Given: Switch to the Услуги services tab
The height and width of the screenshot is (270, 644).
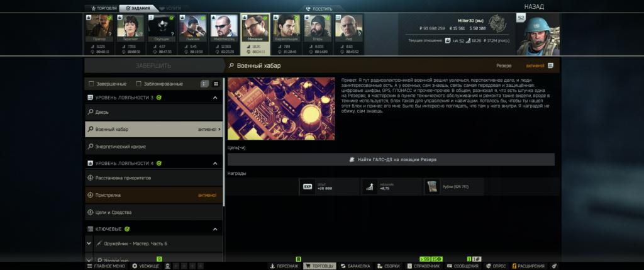Looking at the screenshot, I should (x=170, y=8).
